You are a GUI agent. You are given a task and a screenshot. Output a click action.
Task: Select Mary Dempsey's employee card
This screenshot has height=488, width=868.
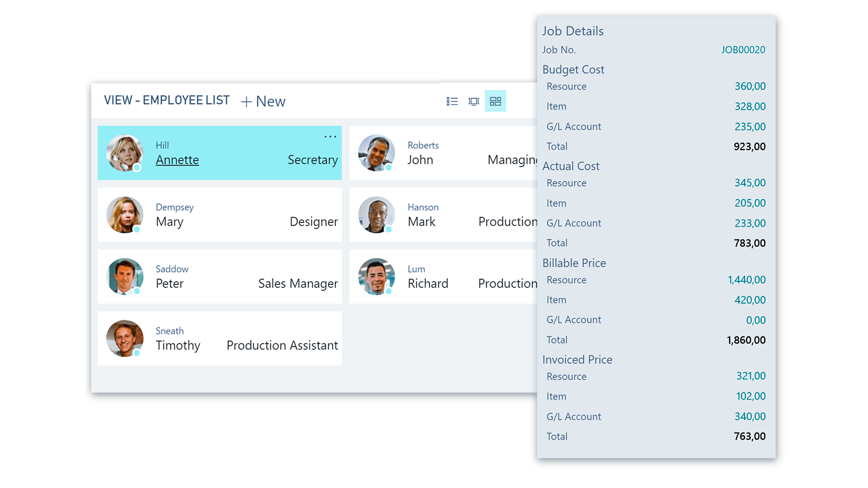point(219,215)
